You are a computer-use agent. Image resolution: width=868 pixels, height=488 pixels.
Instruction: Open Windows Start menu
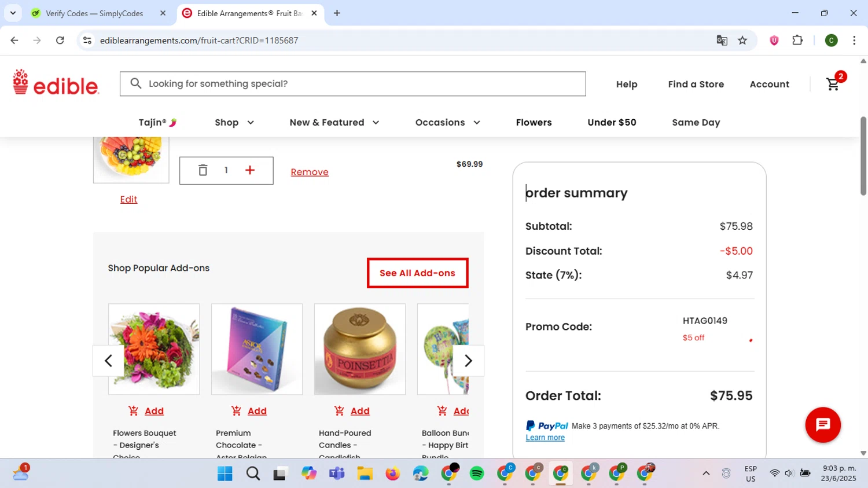[x=225, y=474]
